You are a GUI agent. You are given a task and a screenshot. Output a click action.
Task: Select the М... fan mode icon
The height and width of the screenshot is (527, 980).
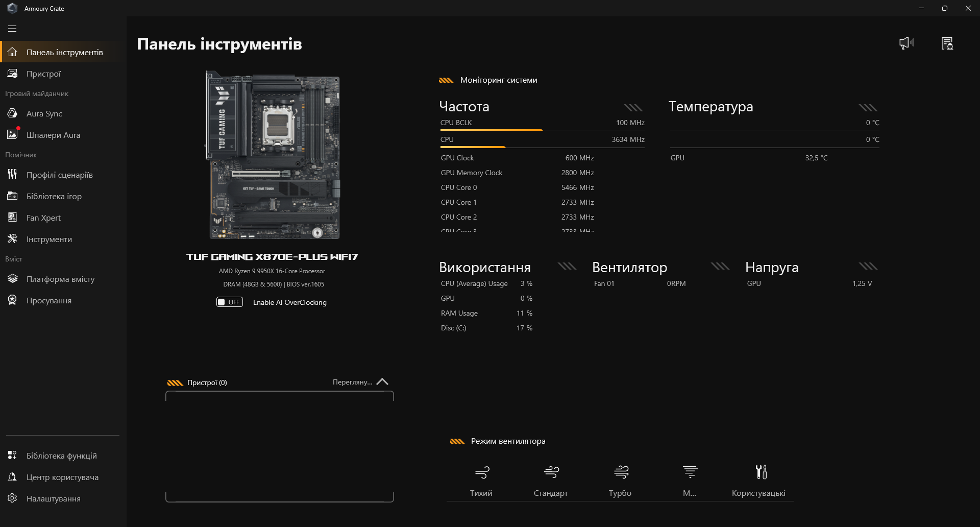pyautogui.click(x=690, y=472)
